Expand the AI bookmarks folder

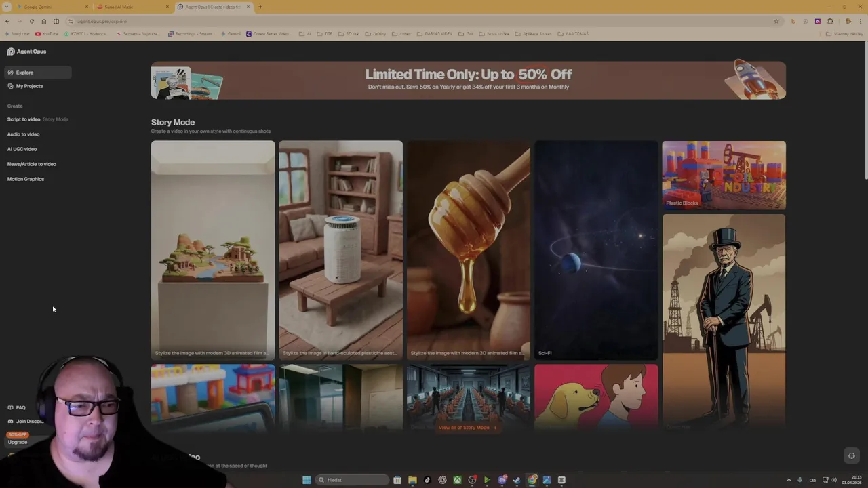pos(304,34)
